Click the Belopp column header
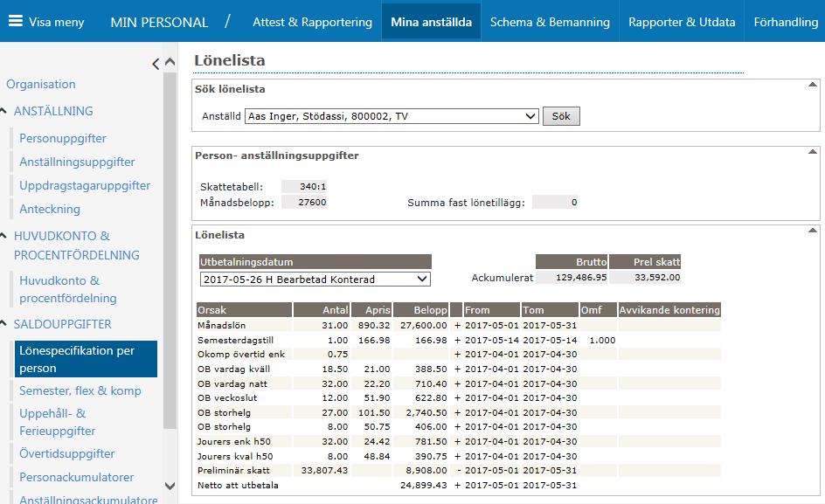The height and width of the screenshot is (504, 825). coord(420,310)
